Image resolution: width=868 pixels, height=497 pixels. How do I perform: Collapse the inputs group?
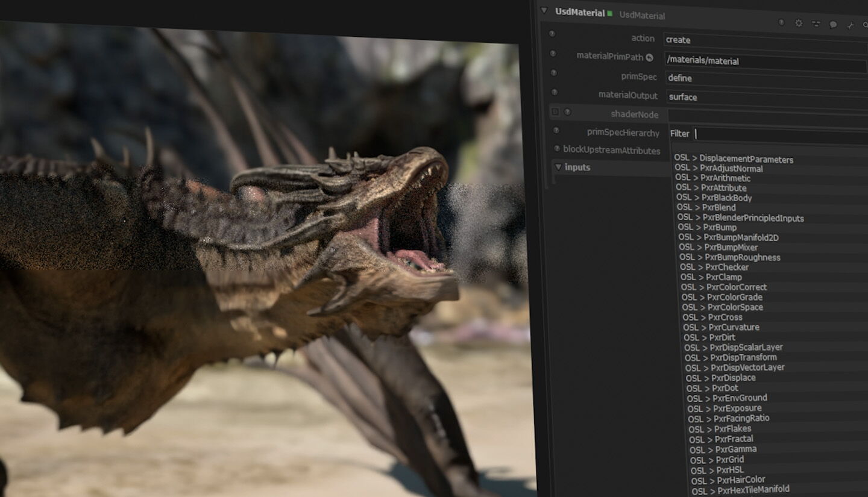click(558, 167)
